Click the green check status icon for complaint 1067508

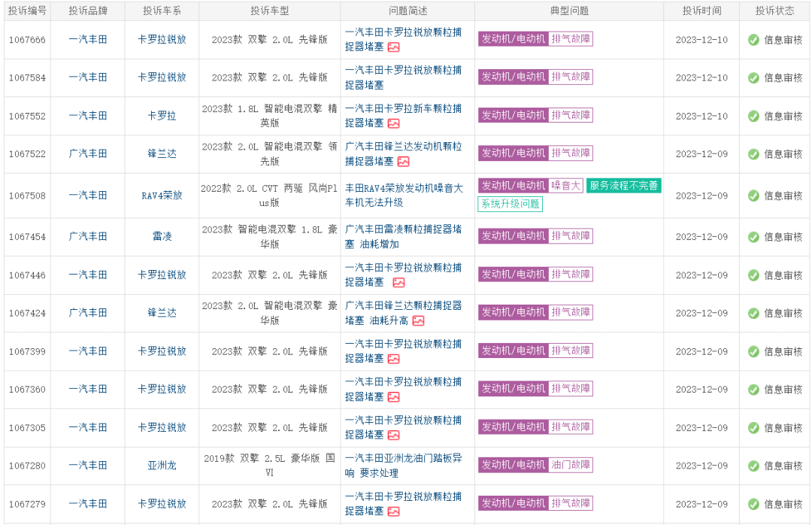[753, 196]
